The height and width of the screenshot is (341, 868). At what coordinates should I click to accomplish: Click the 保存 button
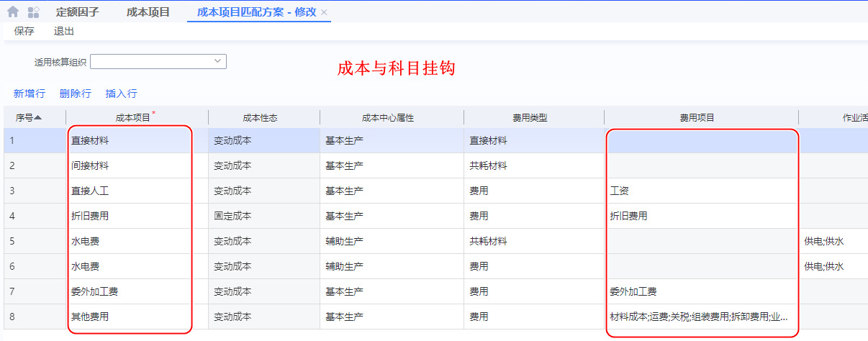24,31
